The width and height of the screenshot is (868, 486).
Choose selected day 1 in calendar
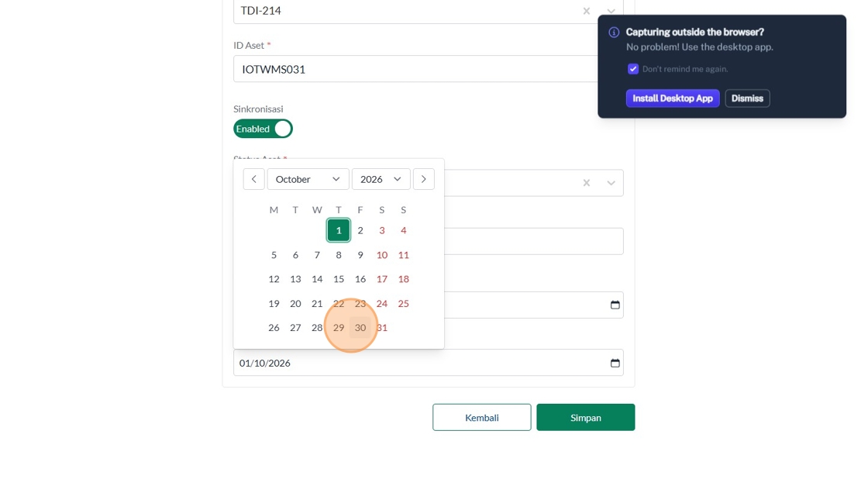pyautogui.click(x=339, y=230)
